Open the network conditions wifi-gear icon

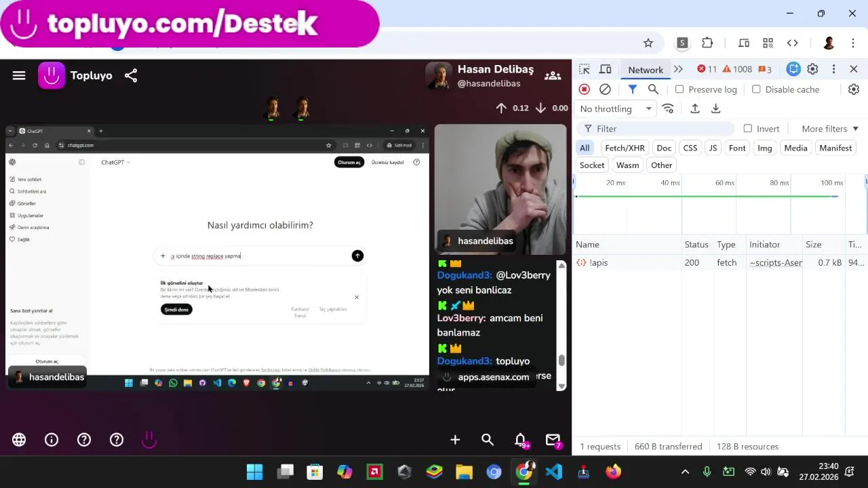[668, 108]
